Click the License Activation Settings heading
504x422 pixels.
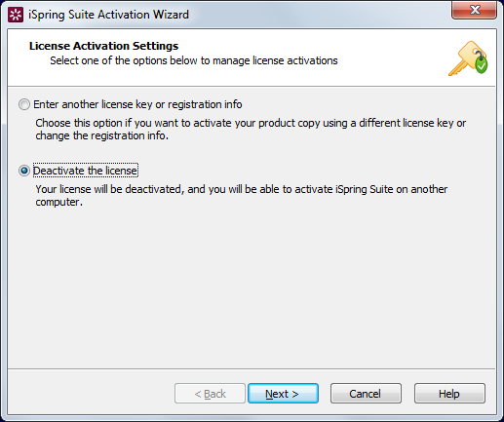pyautogui.click(x=103, y=46)
